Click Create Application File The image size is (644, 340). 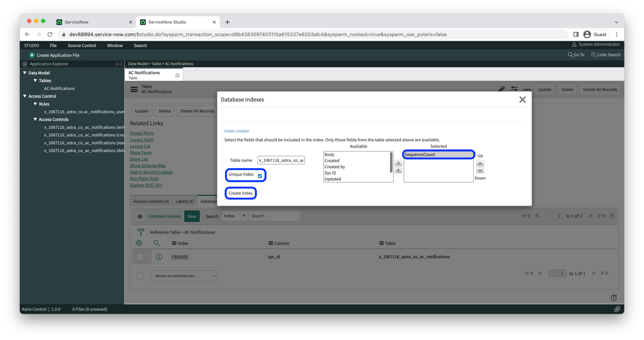tap(54, 55)
